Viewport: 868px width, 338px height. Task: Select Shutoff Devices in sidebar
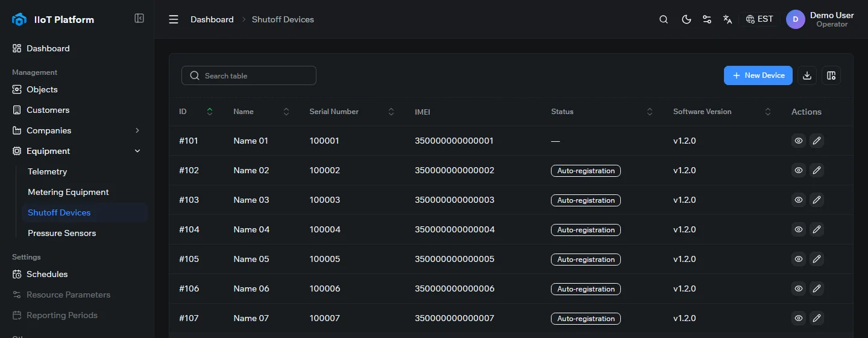click(x=84, y=212)
